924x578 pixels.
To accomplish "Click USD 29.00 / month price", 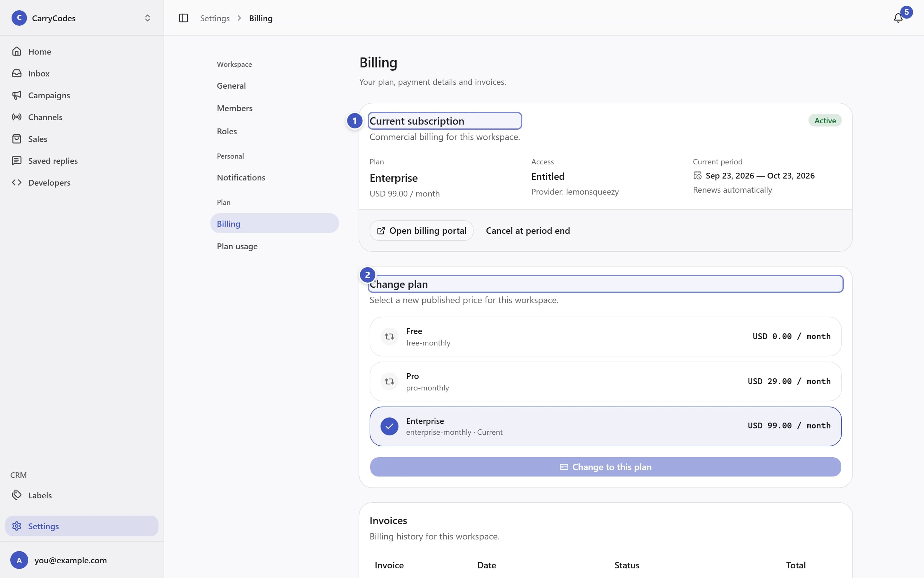I will (789, 381).
